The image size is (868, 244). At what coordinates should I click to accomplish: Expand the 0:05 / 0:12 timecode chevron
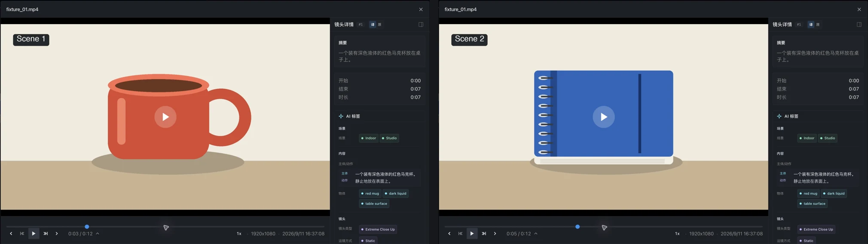tap(536, 234)
